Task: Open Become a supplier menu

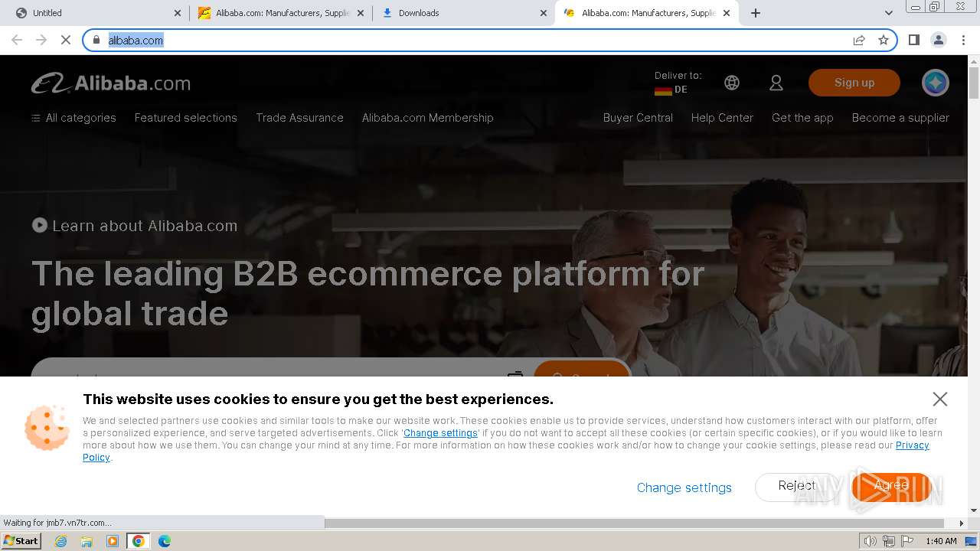Action: click(x=900, y=118)
